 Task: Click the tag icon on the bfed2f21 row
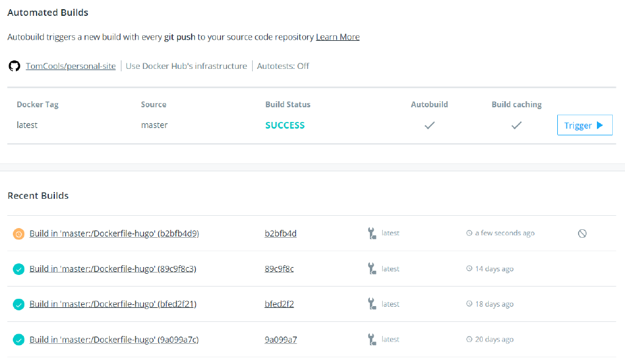click(x=371, y=304)
